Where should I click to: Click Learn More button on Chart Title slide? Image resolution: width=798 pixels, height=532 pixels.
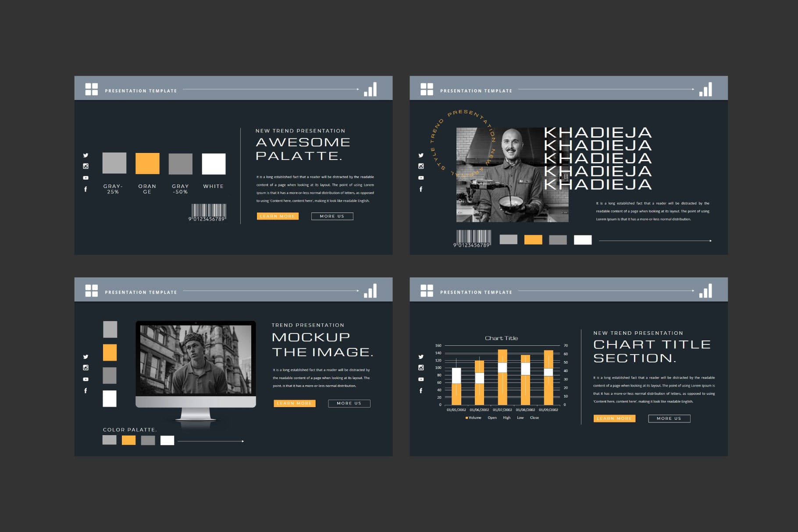point(614,419)
